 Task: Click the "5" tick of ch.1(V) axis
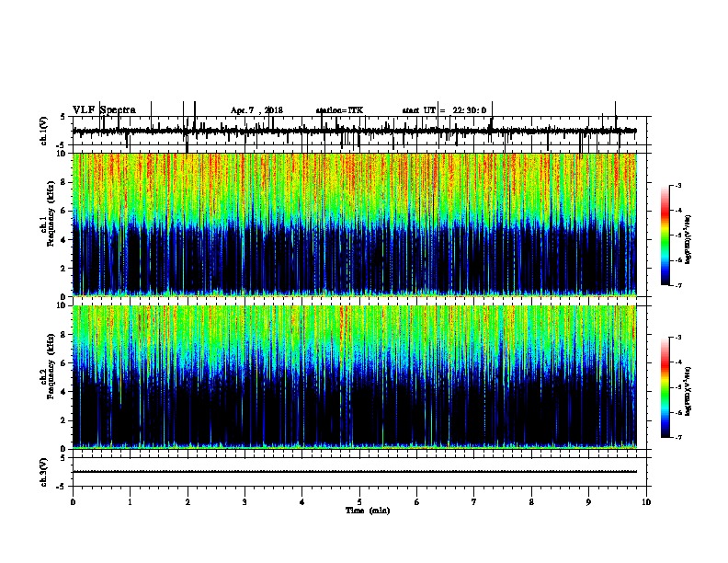click(63, 117)
